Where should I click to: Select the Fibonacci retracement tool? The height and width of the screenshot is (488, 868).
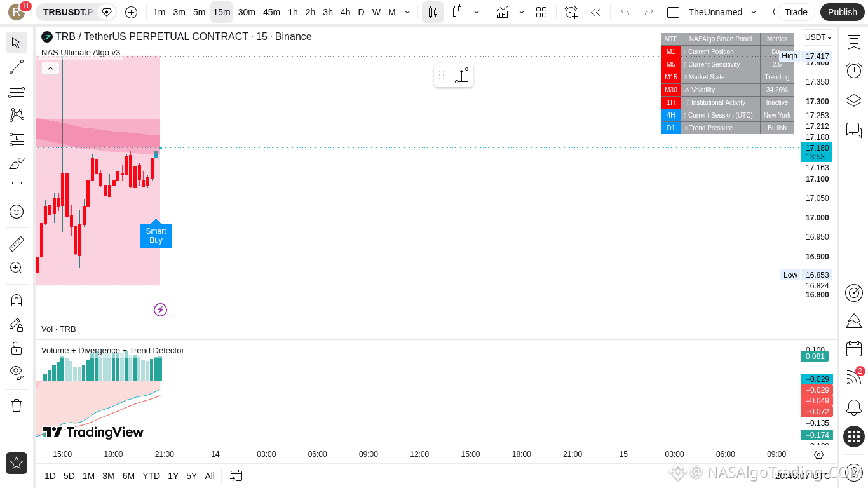tap(17, 91)
